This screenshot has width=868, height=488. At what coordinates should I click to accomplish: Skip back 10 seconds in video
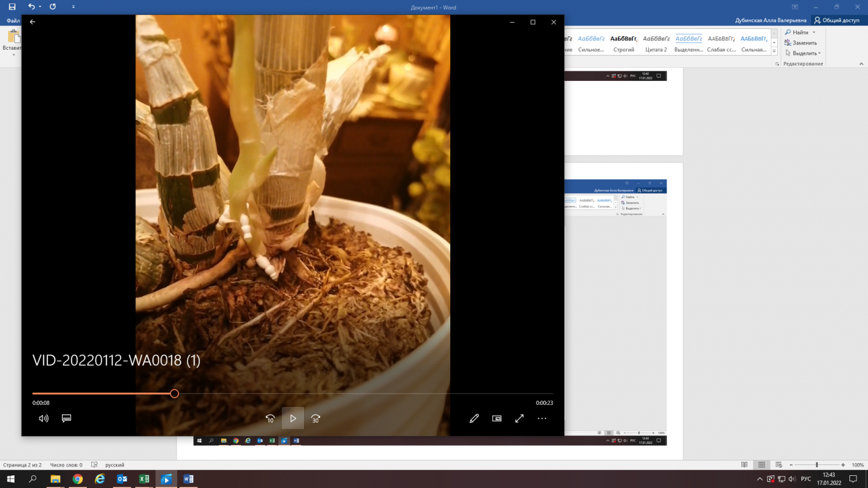(270, 418)
